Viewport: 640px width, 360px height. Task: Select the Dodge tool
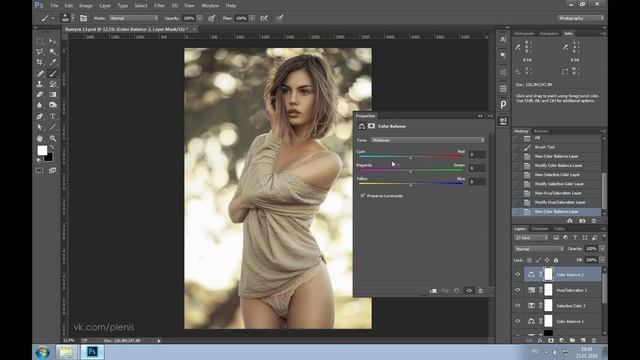tap(53, 105)
